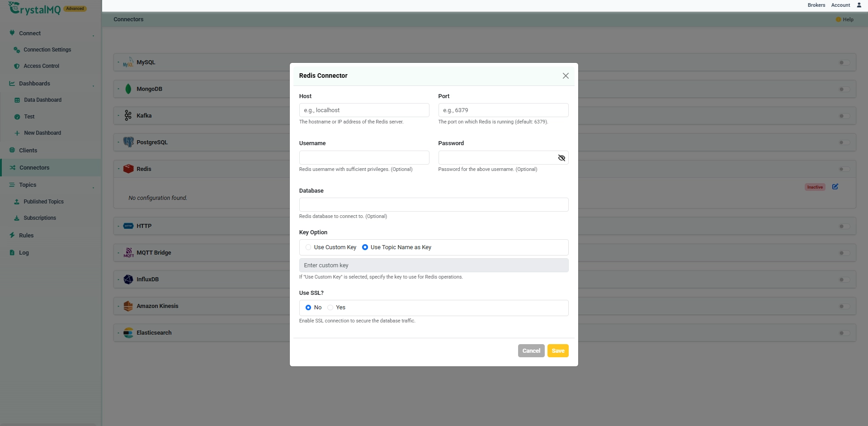Viewport: 868px width, 426px height.
Task: Collapse the Dashboards sidebar section arrow
Action: pyautogui.click(x=93, y=85)
